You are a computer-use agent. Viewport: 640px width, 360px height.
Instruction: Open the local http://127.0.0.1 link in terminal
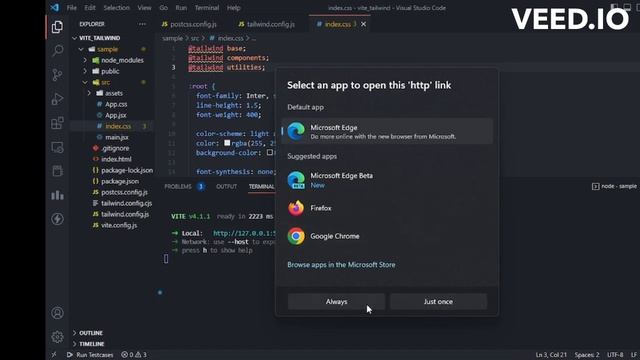pyautogui.click(x=244, y=233)
